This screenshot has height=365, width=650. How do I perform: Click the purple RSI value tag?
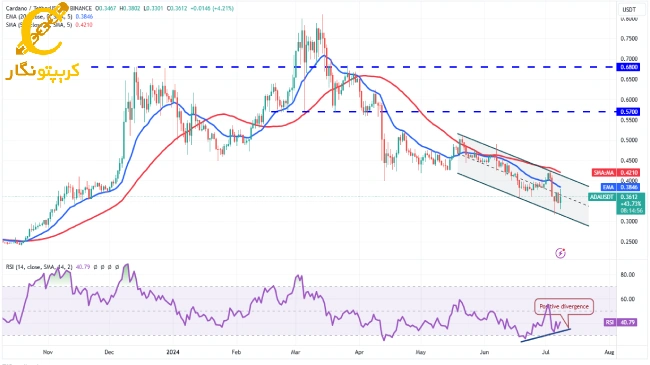tap(620, 322)
